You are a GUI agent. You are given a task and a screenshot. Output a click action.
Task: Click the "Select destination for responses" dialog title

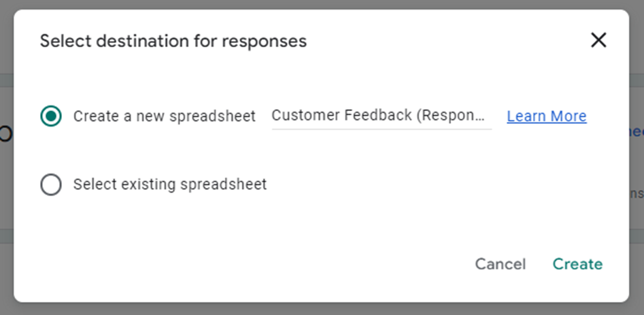coord(173,42)
